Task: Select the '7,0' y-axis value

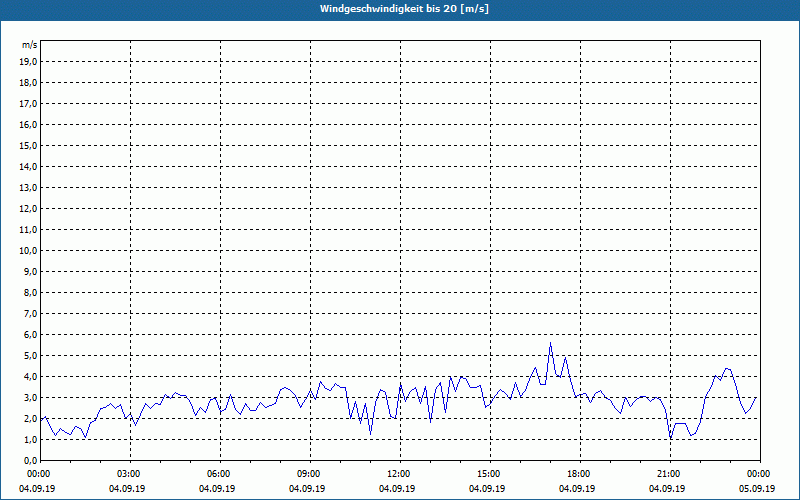Action: (31, 313)
